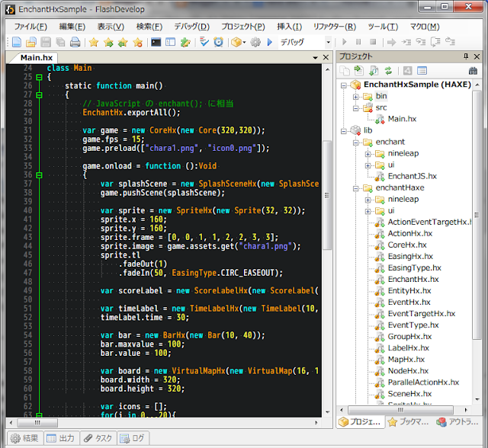The image size is (488, 448).
Task: Click the debugger Continue arrow icon
Action: [x=391, y=42]
